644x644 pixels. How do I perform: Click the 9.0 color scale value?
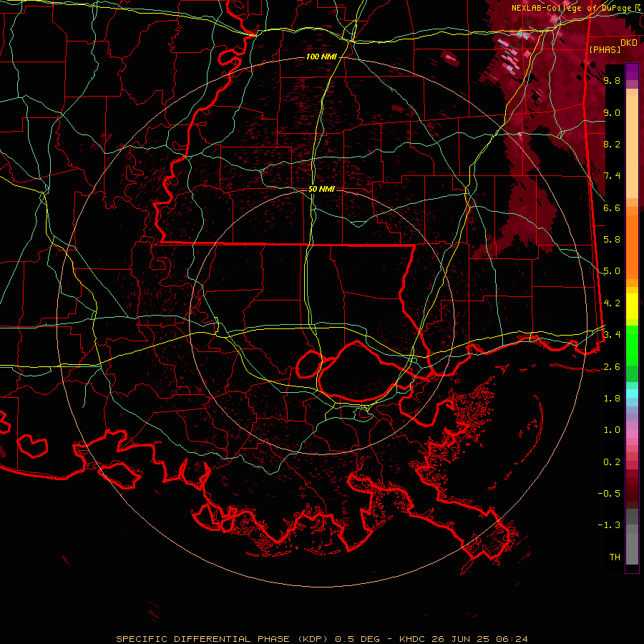(x=612, y=112)
